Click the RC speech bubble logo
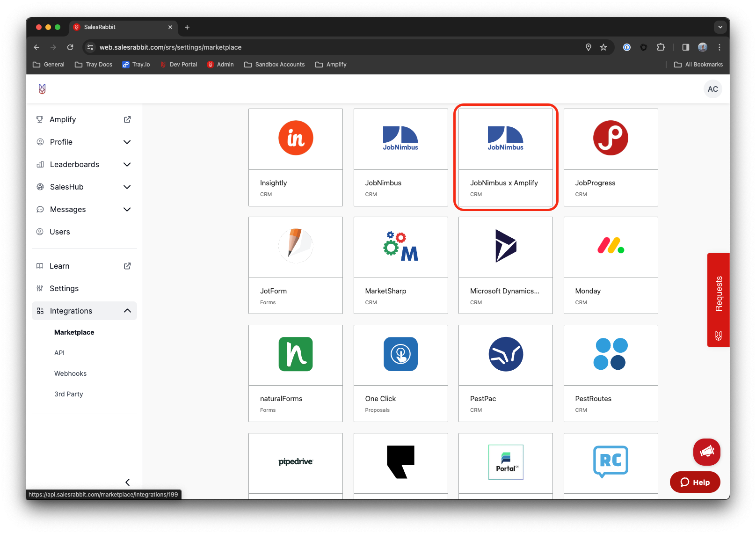Screen dimensions: 756x534 (x=611, y=462)
